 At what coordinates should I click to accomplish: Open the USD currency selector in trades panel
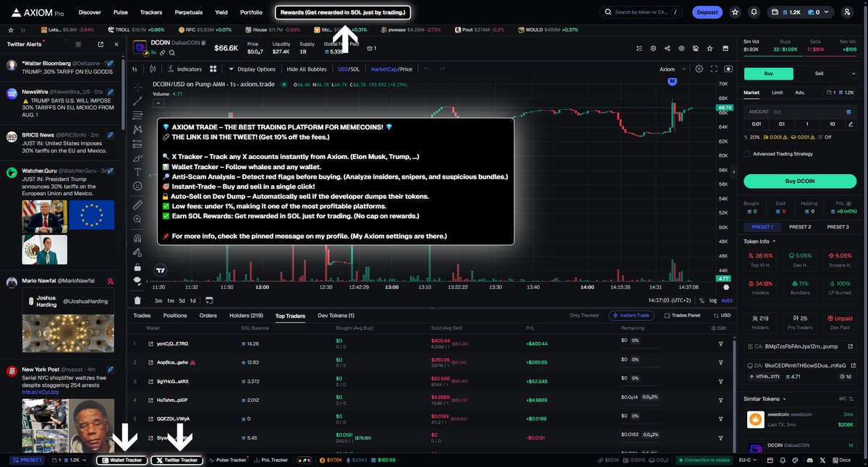(721, 315)
